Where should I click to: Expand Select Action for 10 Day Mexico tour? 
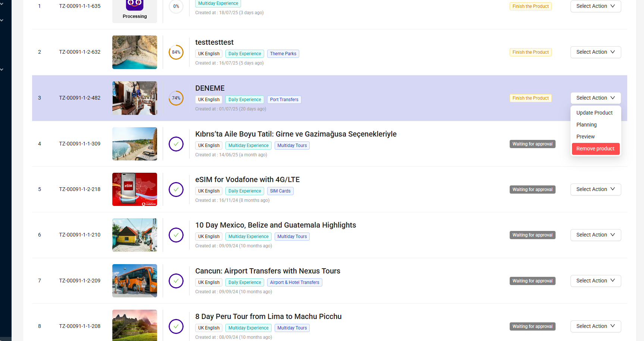pyautogui.click(x=595, y=235)
